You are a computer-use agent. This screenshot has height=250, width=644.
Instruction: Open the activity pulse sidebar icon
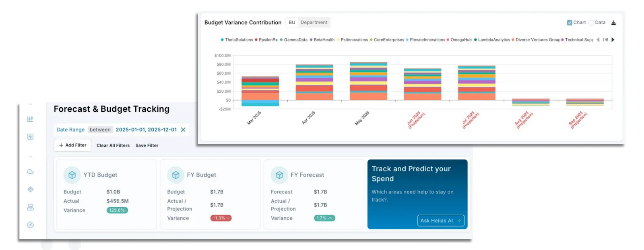point(30,137)
